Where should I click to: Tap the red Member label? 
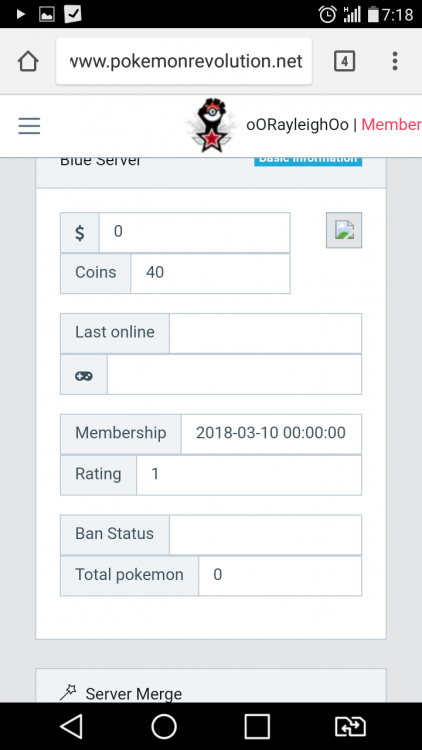click(x=391, y=125)
